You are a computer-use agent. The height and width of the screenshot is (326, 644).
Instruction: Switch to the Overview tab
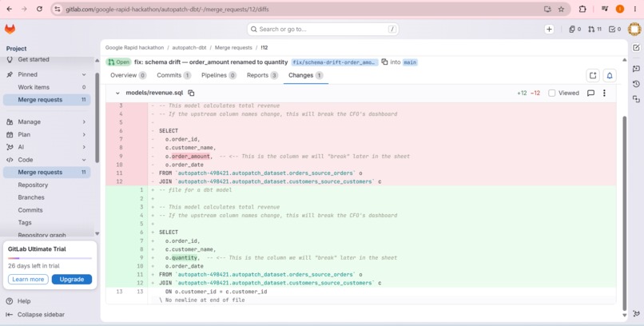[128, 76]
